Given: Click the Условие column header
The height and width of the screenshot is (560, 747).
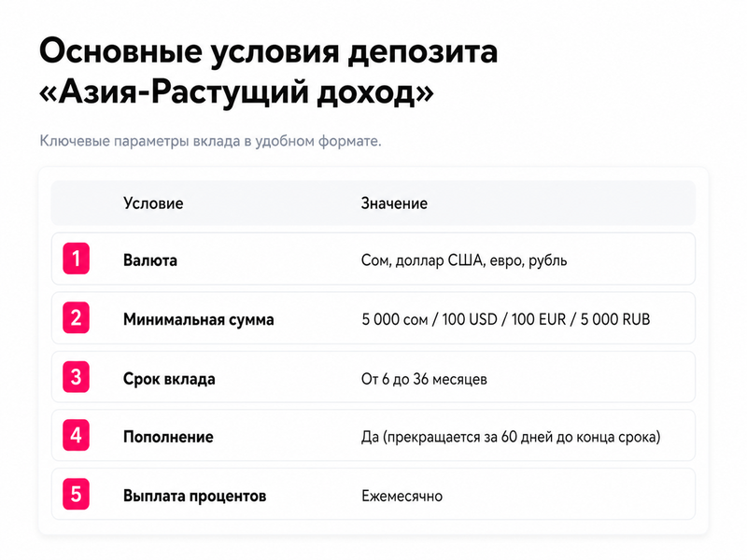Looking at the screenshot, I should coord(153,203).
